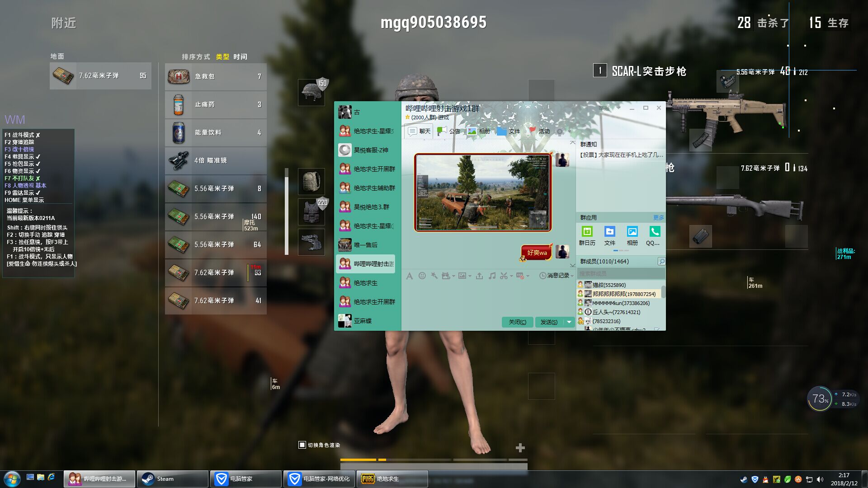The width and height of the screenshot is (868, 488).
Task: Click the group member list scrollbar
Action: coord(663,292)
